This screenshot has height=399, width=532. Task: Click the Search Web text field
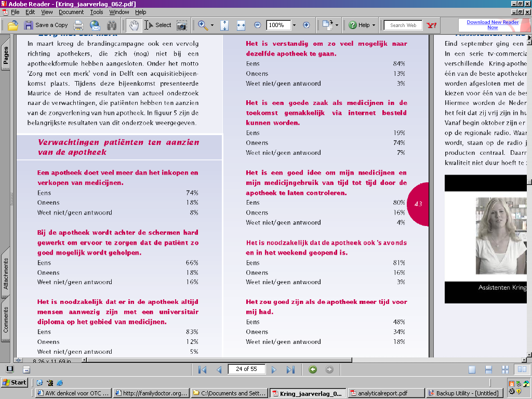(x=403, y=25)
